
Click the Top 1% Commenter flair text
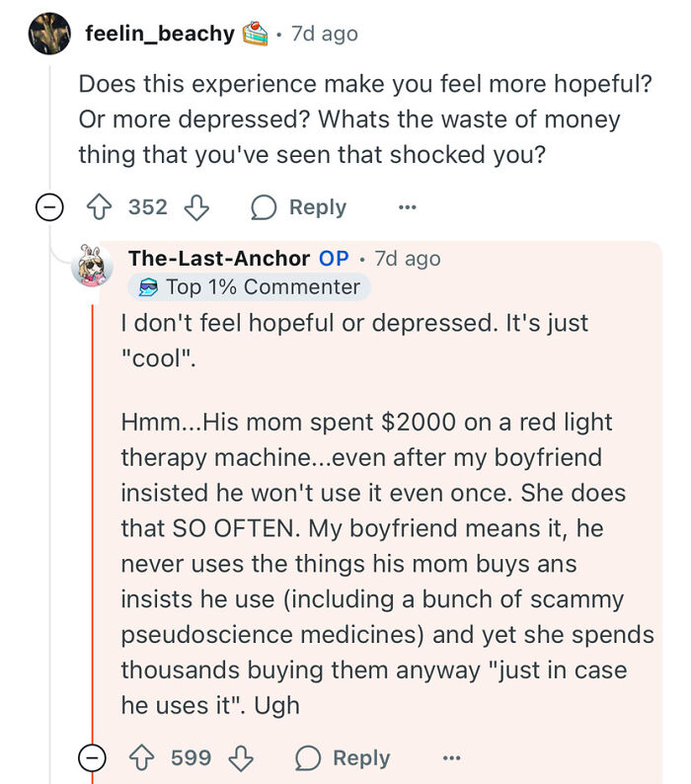[x=263, y=287]
